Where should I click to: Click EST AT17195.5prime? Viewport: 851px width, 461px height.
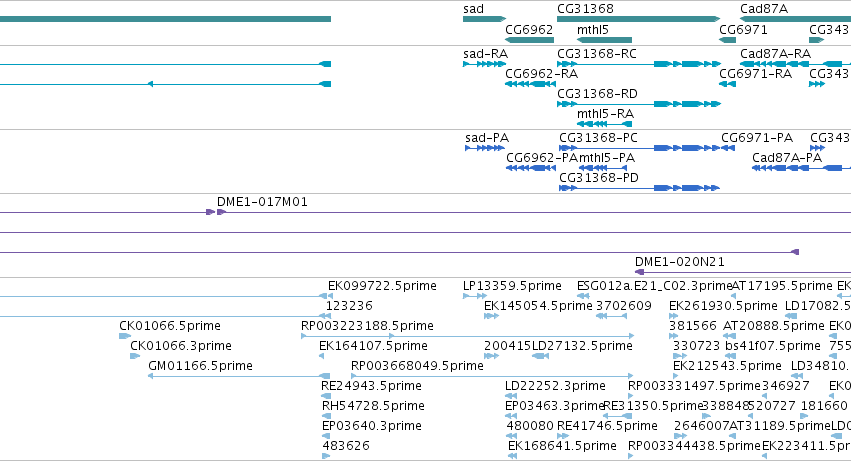(x=782, y=286)
